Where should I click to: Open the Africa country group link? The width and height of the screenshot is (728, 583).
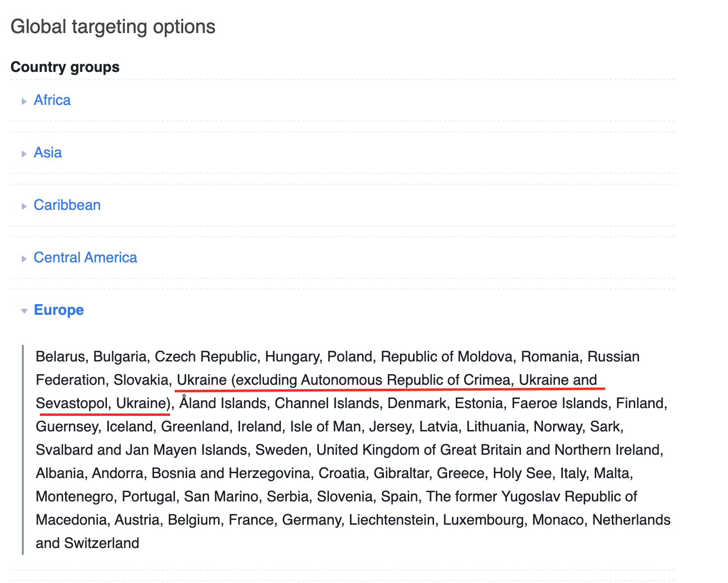pyautogui.click(x=52, y=100)
